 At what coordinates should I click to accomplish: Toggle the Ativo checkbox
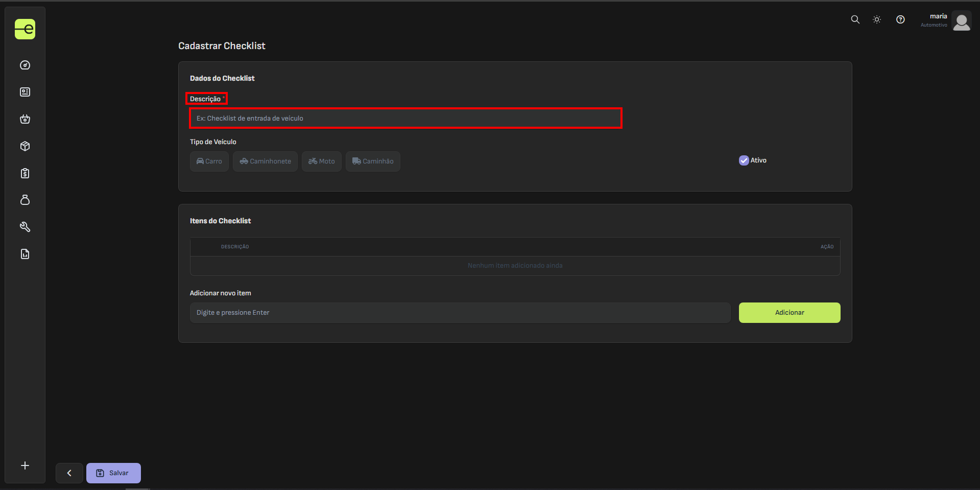(x=744, y=160)
